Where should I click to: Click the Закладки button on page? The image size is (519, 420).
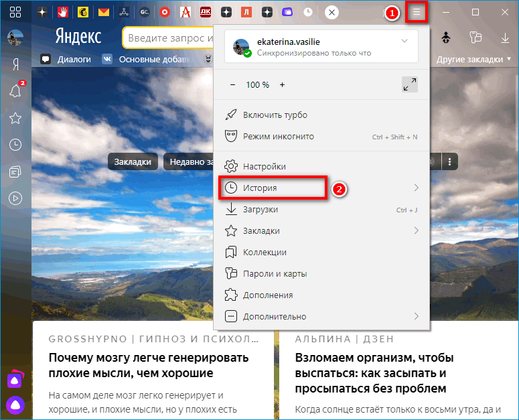pyautogui.click(x=133, y=161)
